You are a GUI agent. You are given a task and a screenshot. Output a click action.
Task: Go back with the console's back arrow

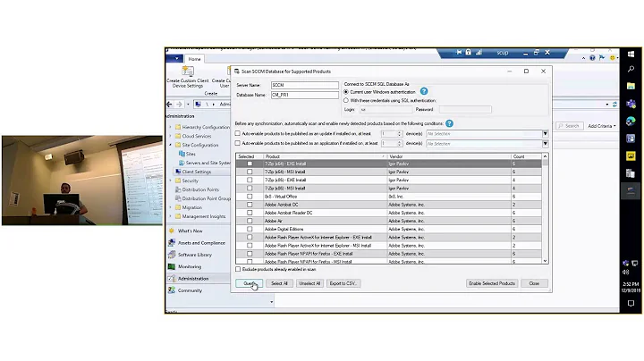[170, 105]
